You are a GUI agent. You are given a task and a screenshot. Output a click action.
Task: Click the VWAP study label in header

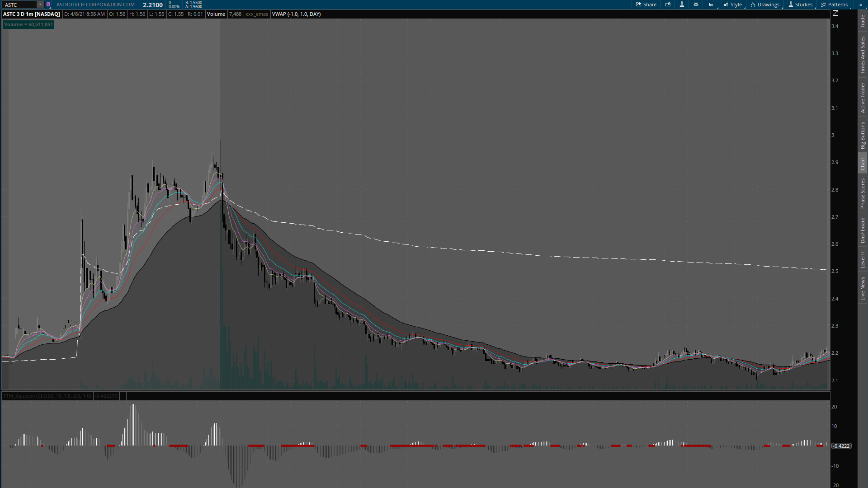(x=296, y=14)
